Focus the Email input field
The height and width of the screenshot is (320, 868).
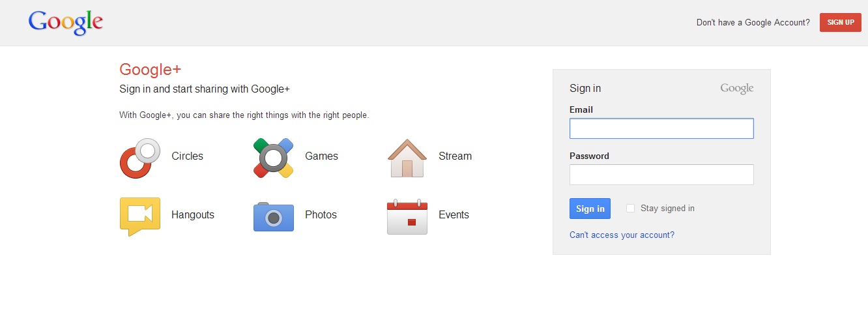point(661,128)
